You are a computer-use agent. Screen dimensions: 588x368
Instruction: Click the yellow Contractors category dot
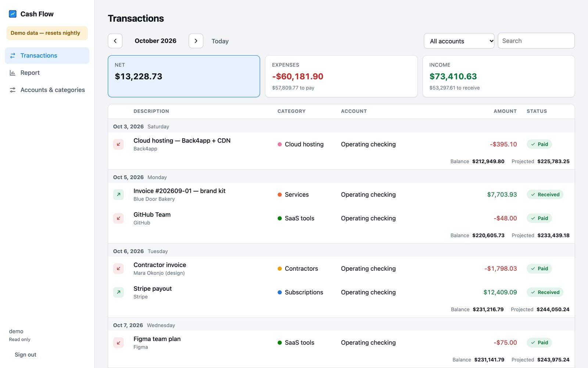[280, 269]
